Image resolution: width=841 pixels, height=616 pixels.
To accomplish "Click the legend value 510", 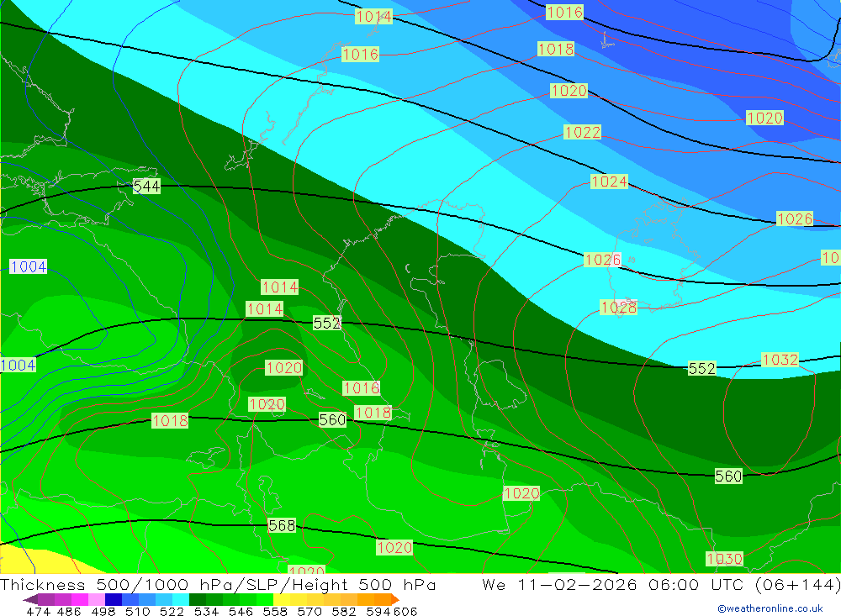I will tap(137, 611).
